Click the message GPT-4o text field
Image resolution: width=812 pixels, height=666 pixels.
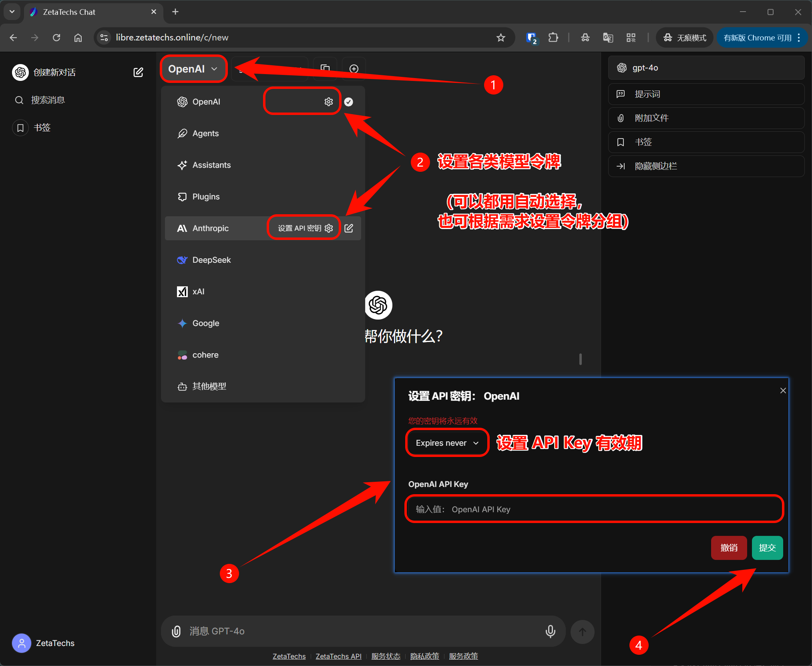pyautogui.click(x=362, y=632)
